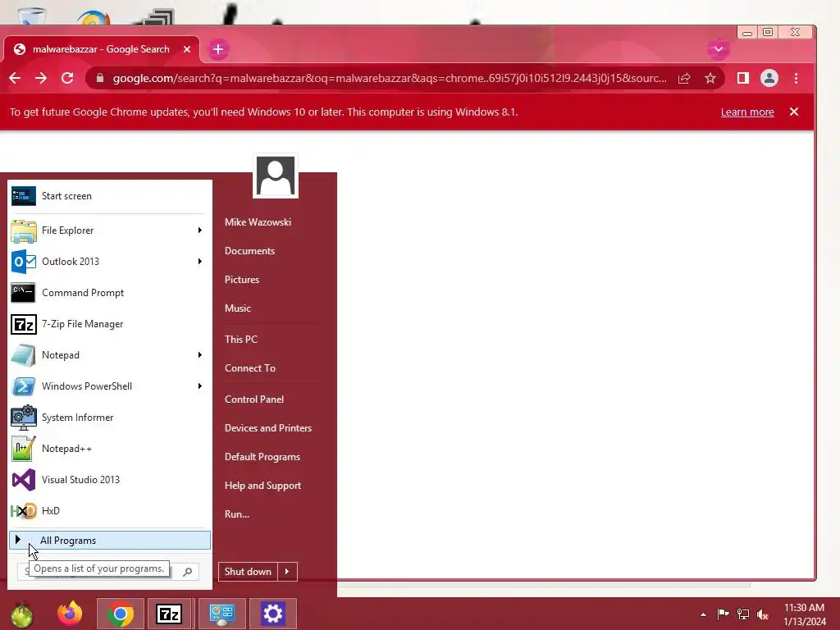Bookmark this tab with the star icon
Screen dimensions: 840x630
[x=710, y=79]
